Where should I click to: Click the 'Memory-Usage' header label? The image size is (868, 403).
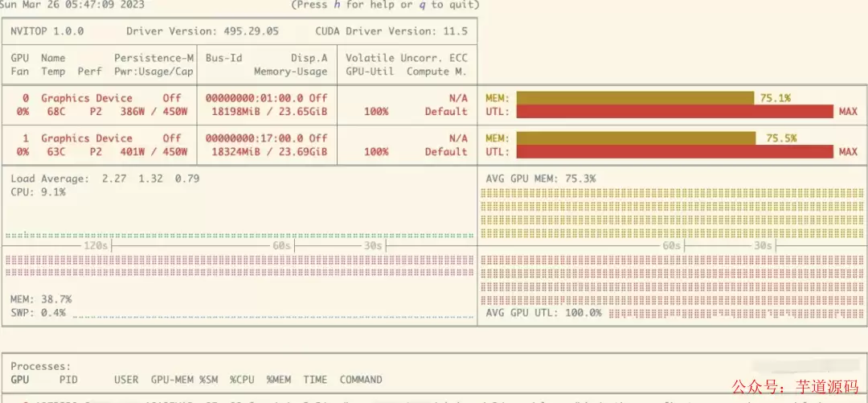pyautogui.click(x=291, y=72)
